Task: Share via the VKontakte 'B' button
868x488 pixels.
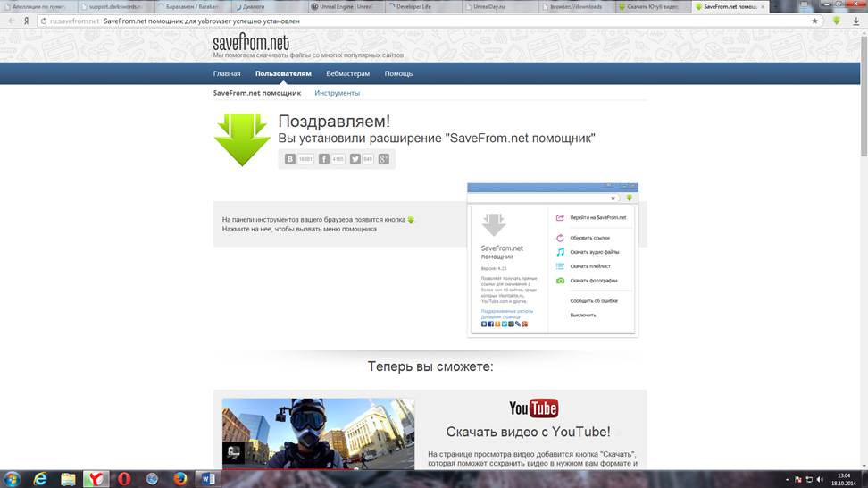Action: click(x=289, y=159)
